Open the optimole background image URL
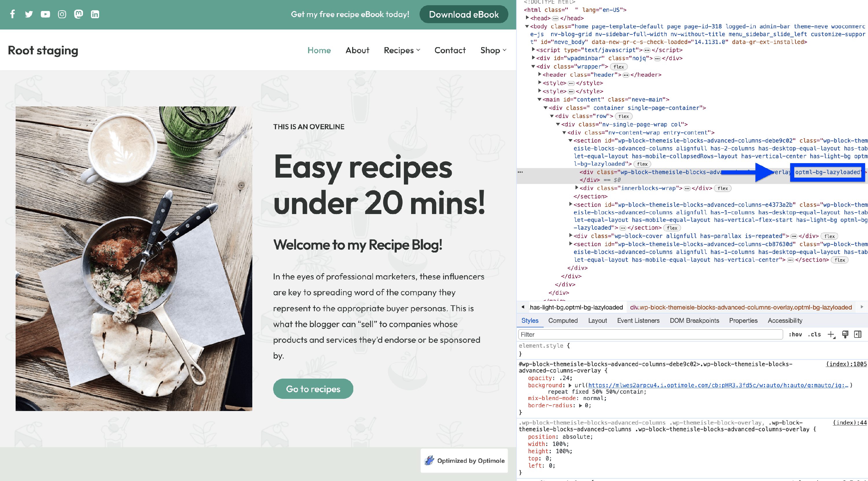868x481 pixels. 718,385
